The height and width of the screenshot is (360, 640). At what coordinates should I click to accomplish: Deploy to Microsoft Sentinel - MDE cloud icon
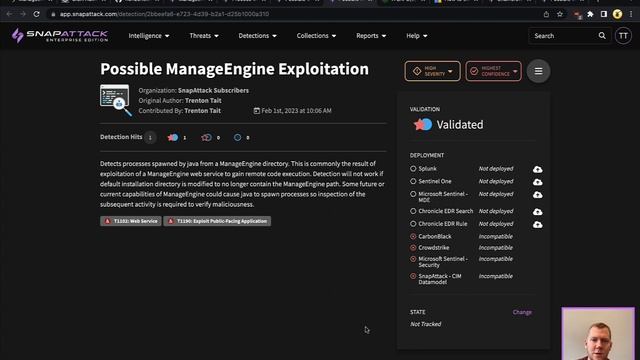pos(538,195)
